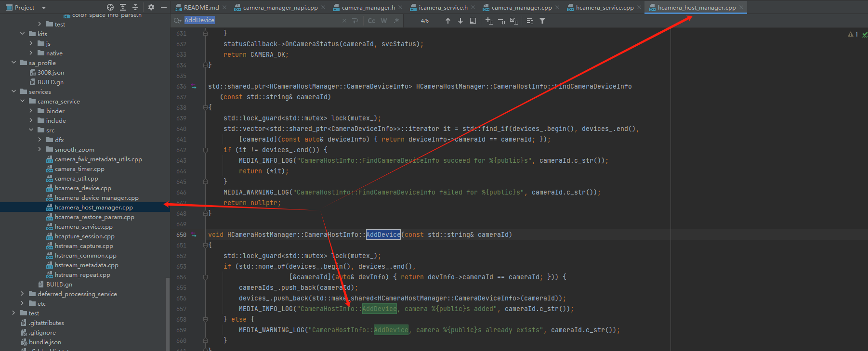This screenshot has height=351, width=868.
Task: Open hstream_metadata.cpp file
Action: (x=86, y=265)
